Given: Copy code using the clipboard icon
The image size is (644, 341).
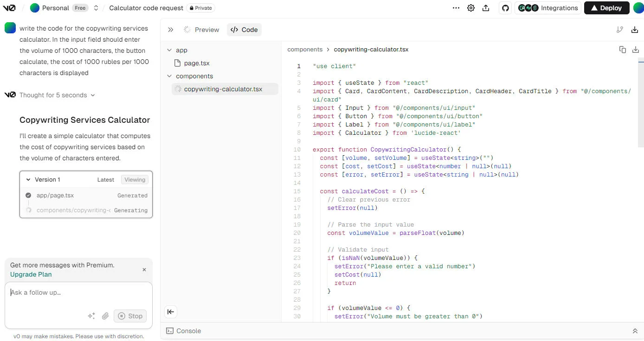Looking at the screenshot, I should 623,50.
